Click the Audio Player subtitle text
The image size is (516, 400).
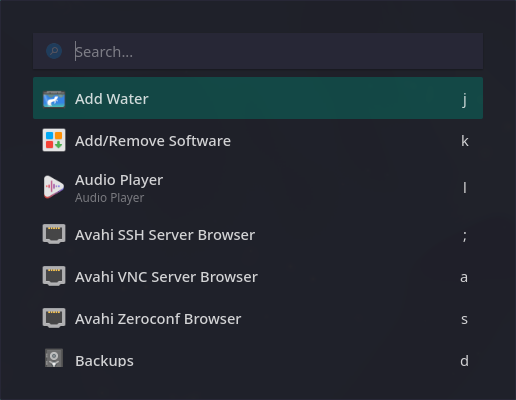[109, 198]
